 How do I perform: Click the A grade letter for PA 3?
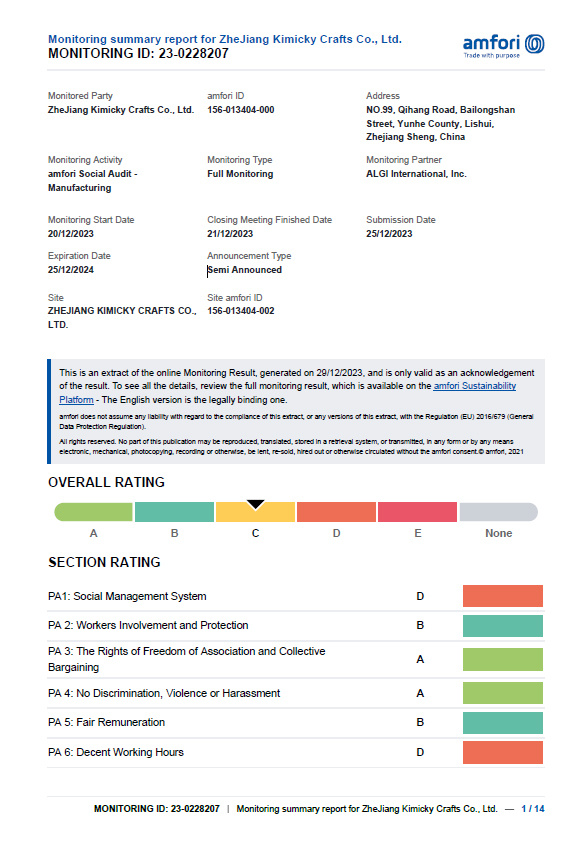pos(420,659)
